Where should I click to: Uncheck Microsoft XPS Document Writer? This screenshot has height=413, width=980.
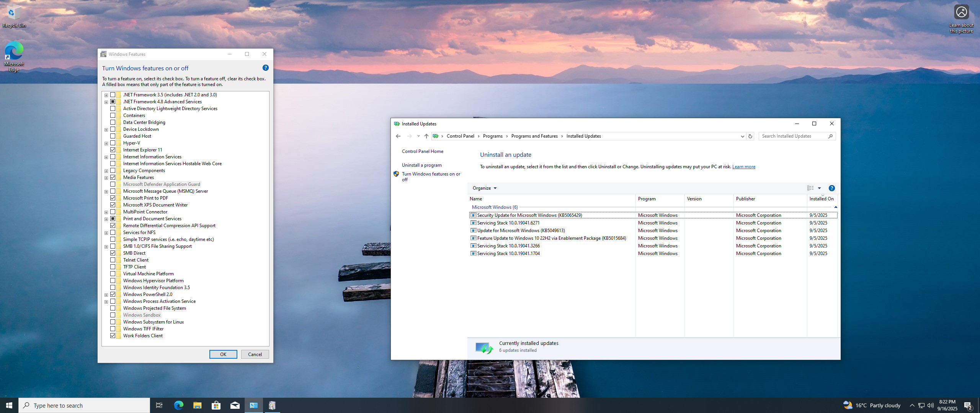pos(113,205)
